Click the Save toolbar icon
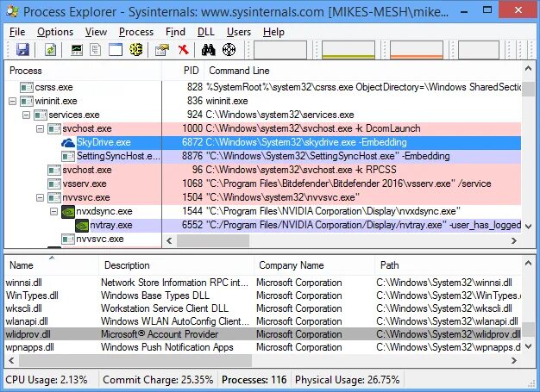The image size is (540, 392). 22,50
